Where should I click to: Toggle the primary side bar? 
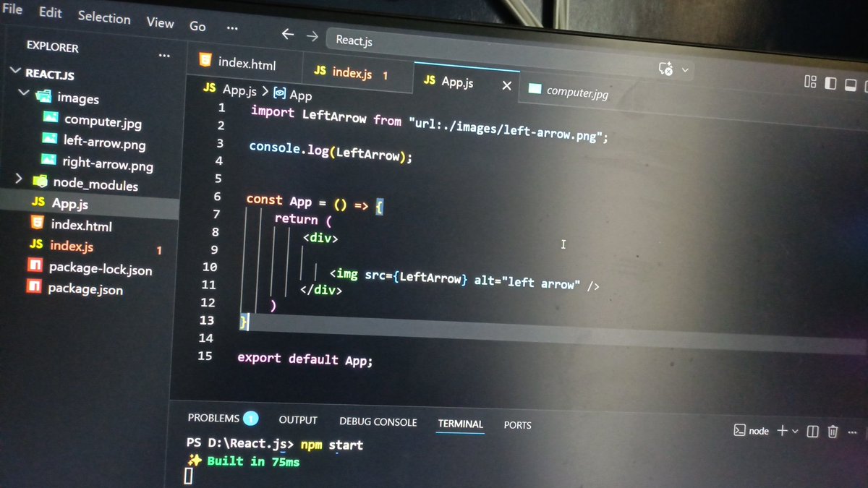[x=830, y=84]
